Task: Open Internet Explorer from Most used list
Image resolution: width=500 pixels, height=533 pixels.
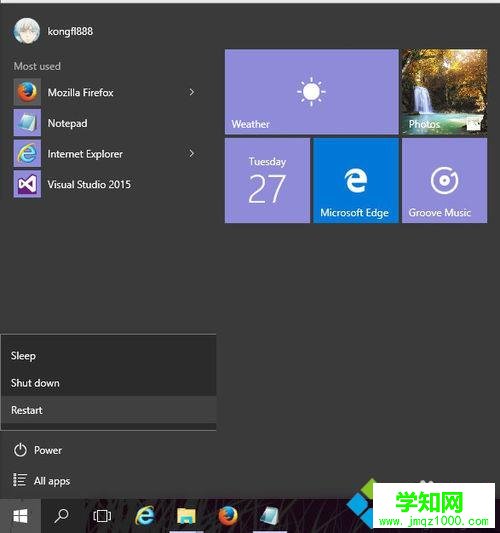Action: [105, 154]
